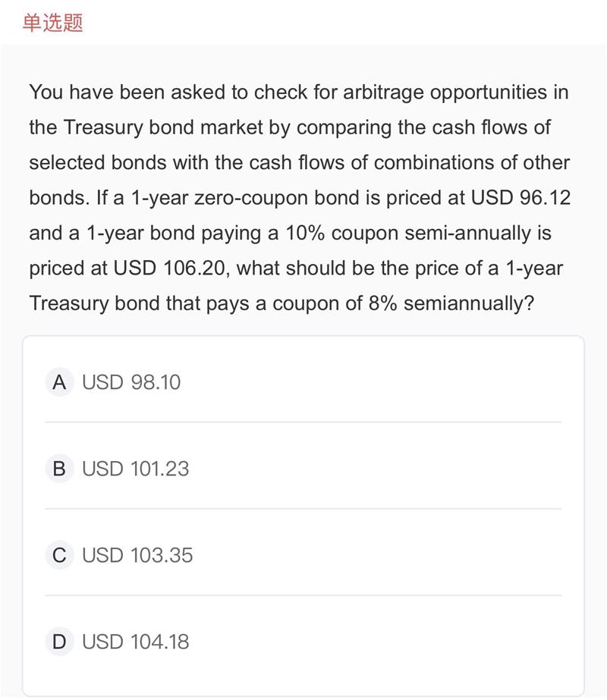Click the price USD 96.12 in the question
The width and height of the screenshot is (607, 700).
point(521,198)
